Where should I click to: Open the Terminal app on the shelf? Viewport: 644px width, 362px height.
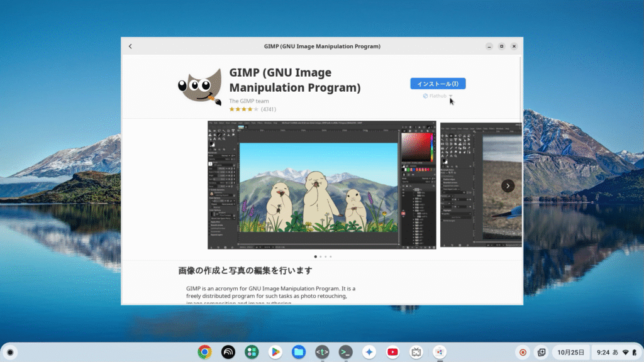(345, 352)
